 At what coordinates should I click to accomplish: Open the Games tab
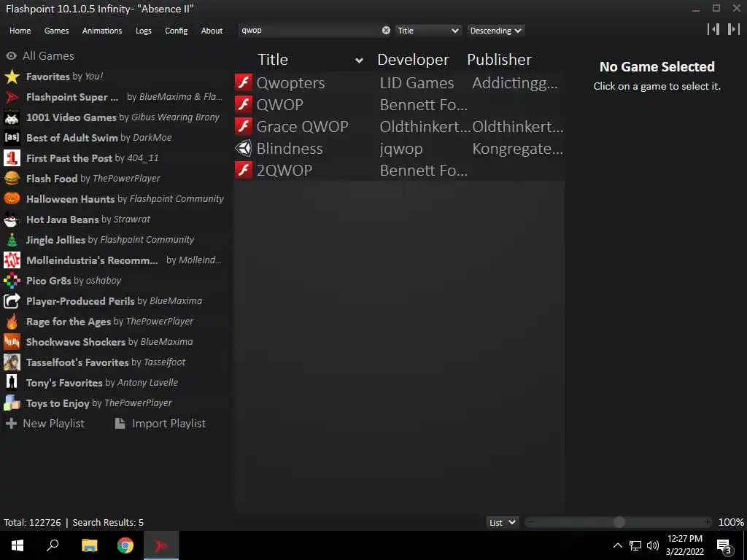[x=56, y=31]
